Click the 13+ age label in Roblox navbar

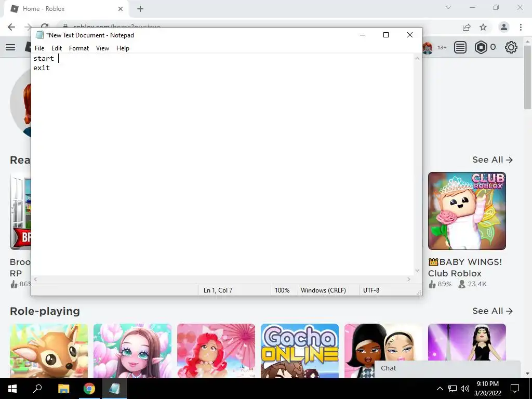pyautogui.click(x=442, y=47)
